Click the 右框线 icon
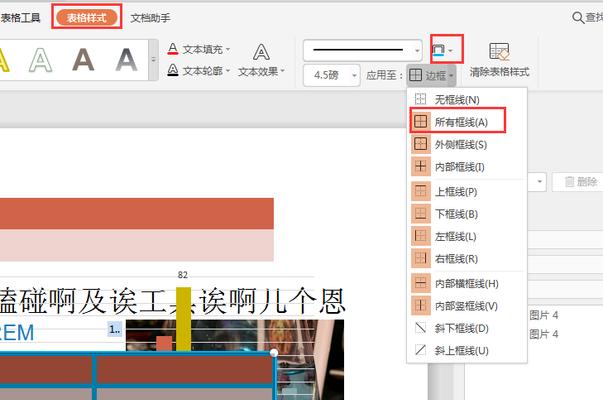 421,258
